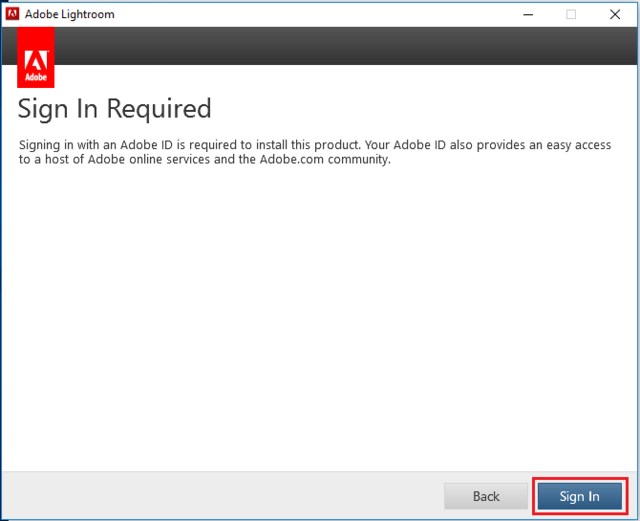Click the red Adobe logo in header

coord(36,58)
